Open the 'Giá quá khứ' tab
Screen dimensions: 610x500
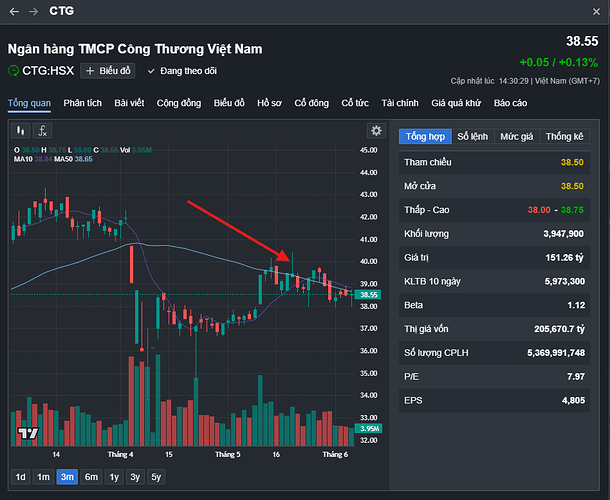(456, 103)
